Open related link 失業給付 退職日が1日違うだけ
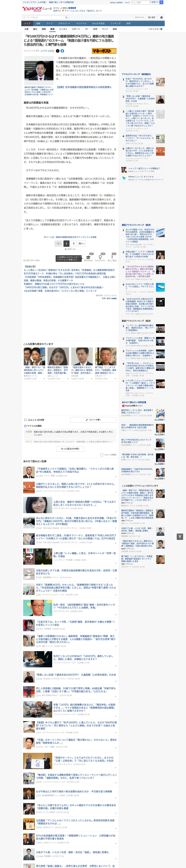This screenshot has height=868, width=186. tap(54, 284)
